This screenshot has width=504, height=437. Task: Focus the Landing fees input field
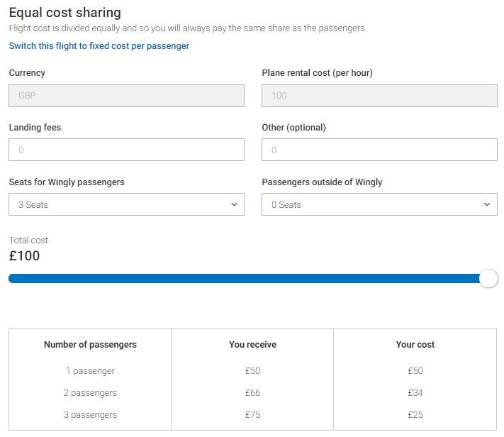coord(126,150)
